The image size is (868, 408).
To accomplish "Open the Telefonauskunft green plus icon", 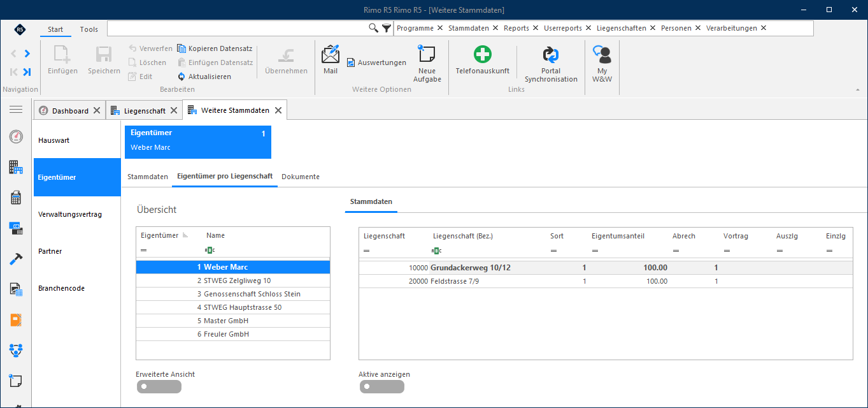I will click(483, 54).
